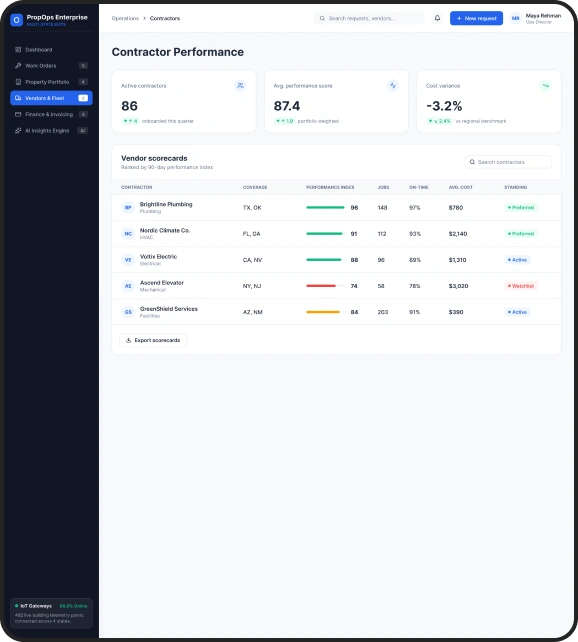Click the Work Orders count badge

(x=83, y=66)
